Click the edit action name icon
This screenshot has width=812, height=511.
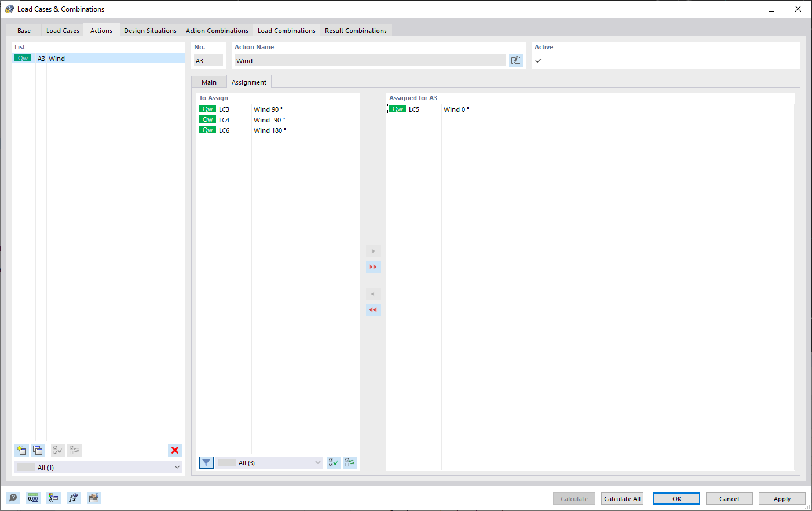click(x=515, y=60)
